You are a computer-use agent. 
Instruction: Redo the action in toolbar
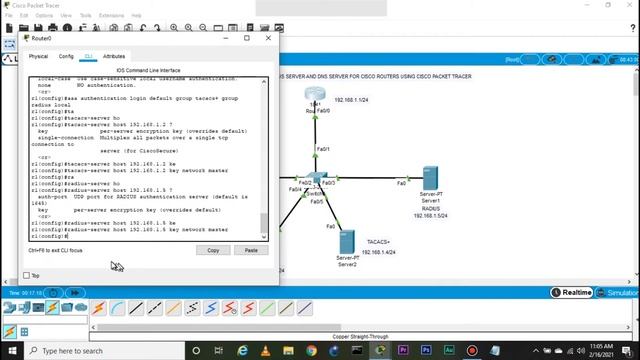157,28
